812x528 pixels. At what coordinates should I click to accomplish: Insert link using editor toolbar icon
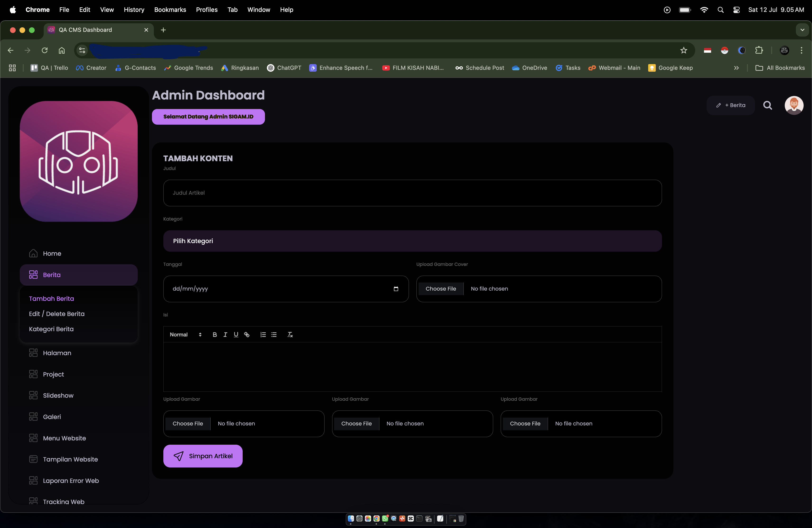pos(247,335)
